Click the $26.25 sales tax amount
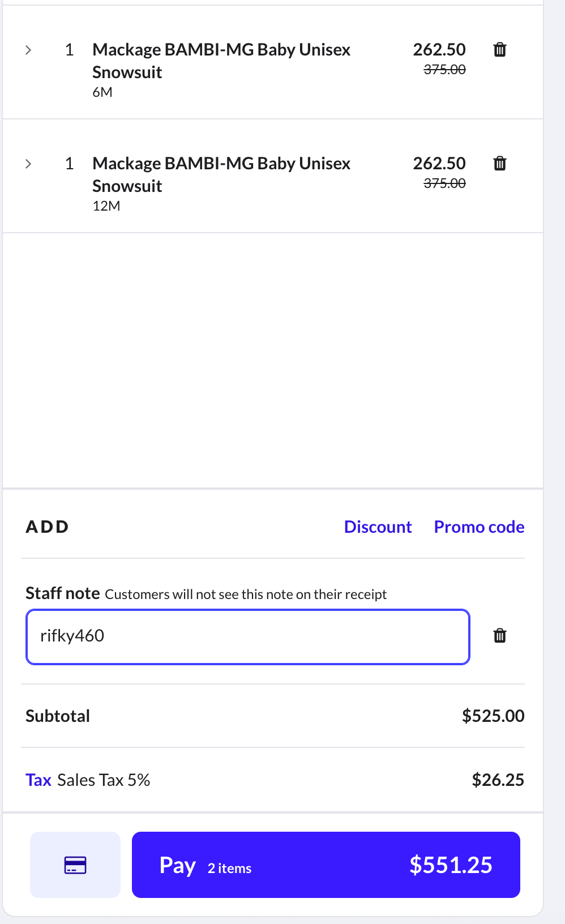The image size is (565, 924). click(x=498, y=780)
